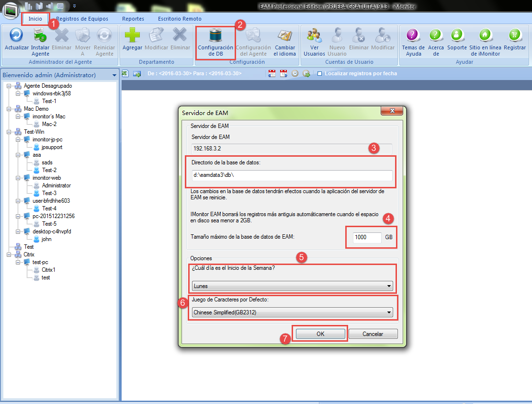Open the Bienvenido admin dropdown arrow

114,75
